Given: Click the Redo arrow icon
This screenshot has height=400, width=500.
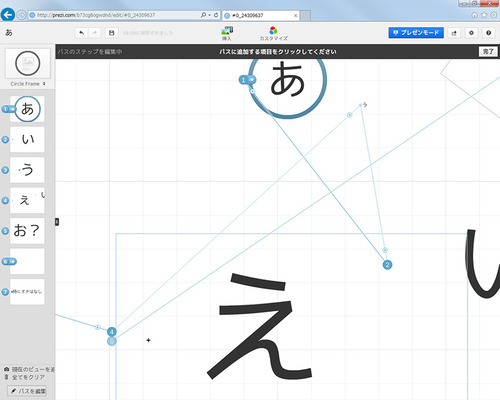Looking at the screenshot, I should pyautogui.click(x=95, y=33).
